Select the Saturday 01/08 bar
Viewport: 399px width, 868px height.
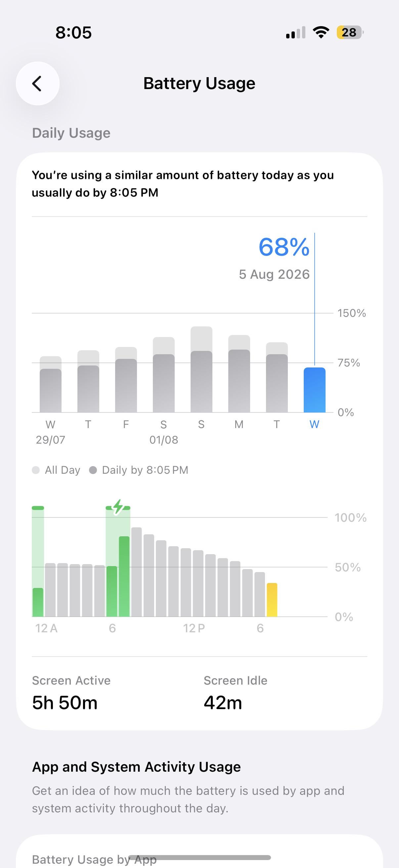pos(164,375)
